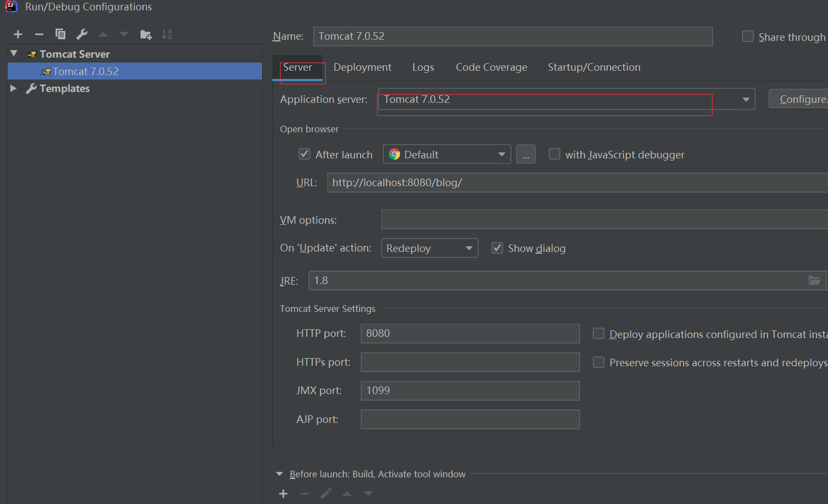Expand the Templates tree node
The image size is (828, 504).
(x=13, y=88)
